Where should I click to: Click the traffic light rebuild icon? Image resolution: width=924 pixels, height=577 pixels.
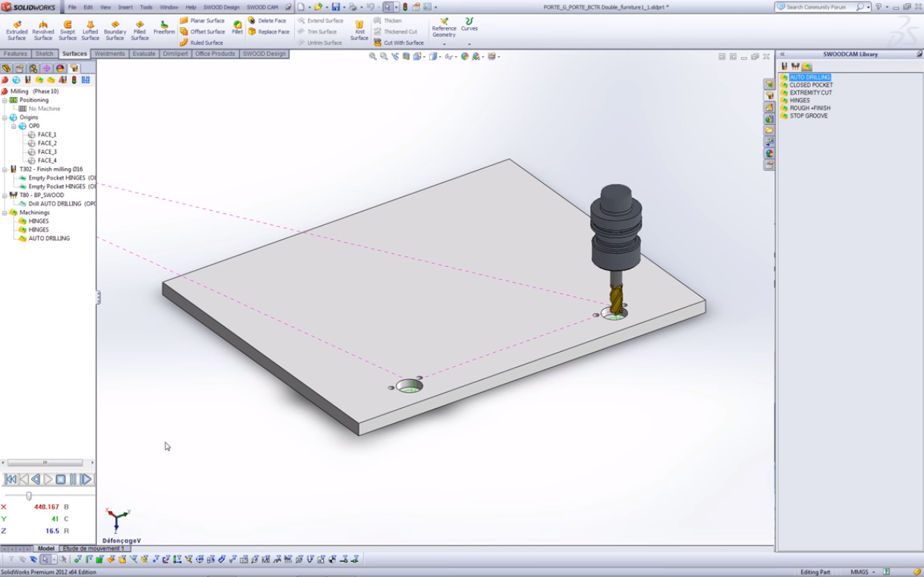pyautogui.click(x=404, y=7)
